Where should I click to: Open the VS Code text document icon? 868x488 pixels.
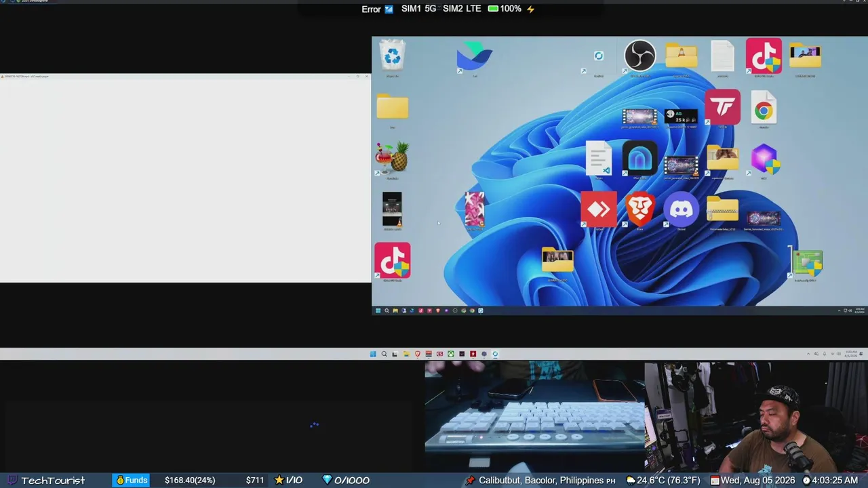(x=598, y=158)
